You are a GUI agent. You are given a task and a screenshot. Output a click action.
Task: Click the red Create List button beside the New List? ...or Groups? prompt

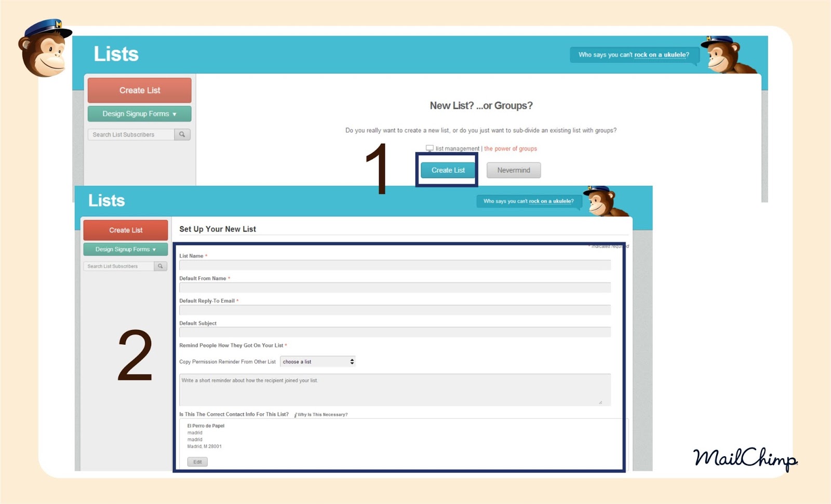pyautogui.click(x=139, y=90)
